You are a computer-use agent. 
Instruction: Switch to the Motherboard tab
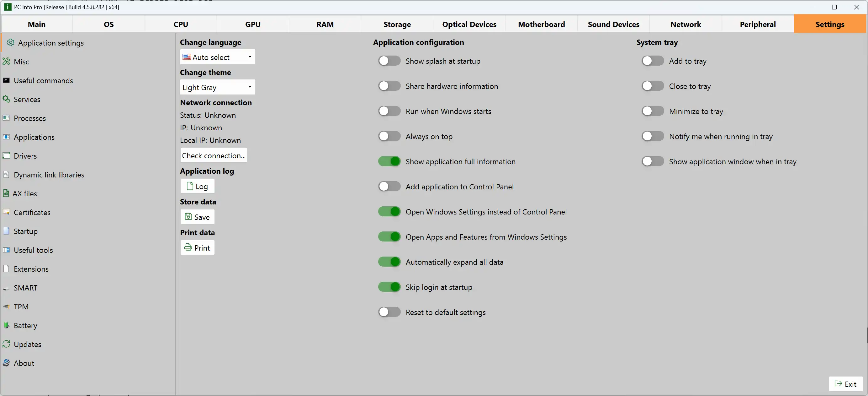541,24
